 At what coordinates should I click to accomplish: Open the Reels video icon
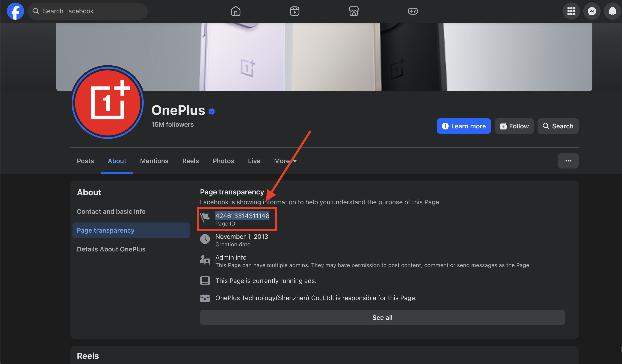294,11
